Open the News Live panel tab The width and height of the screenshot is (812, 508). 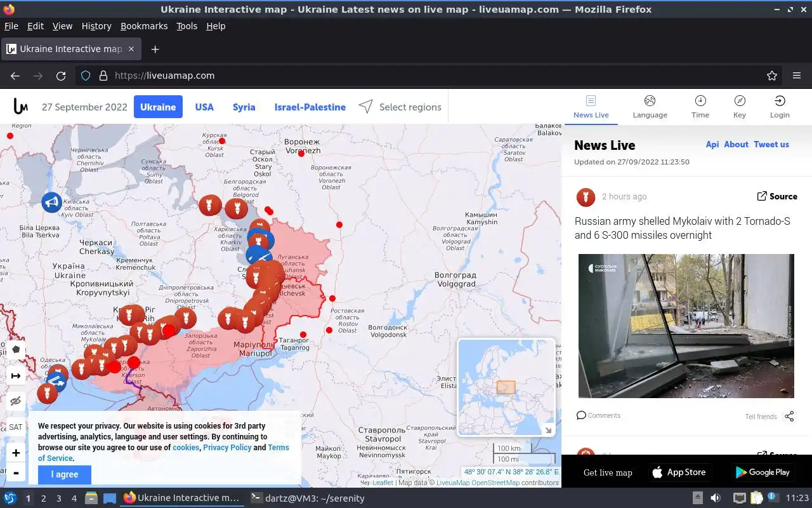591,107
